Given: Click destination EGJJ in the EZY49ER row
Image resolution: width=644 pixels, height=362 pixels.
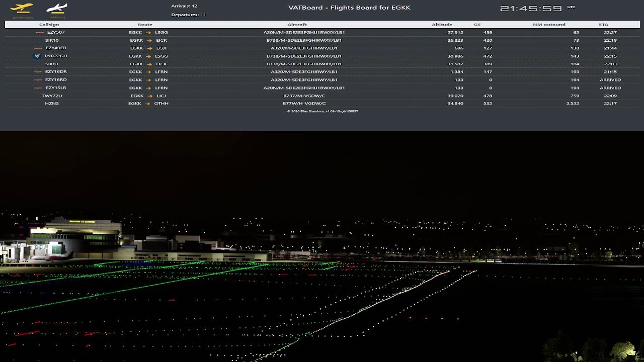Looking at the screenshot, I should pyautogui.click(x=162, y=48).
